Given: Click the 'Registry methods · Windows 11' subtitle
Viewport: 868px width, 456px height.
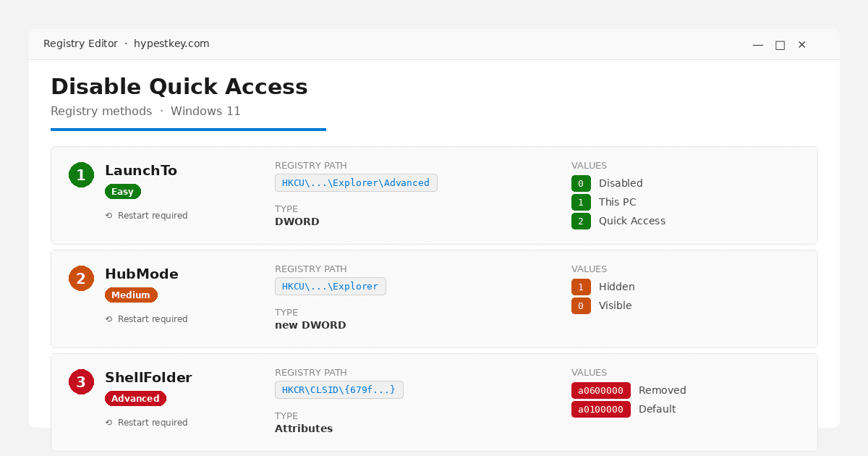Looking at the screenshot, I should click(x=145, y=111).
